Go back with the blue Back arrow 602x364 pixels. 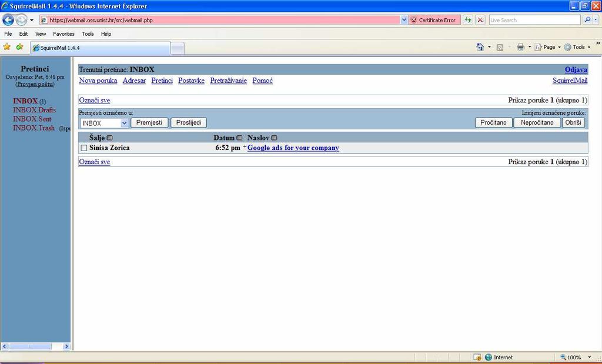point(8,19)
